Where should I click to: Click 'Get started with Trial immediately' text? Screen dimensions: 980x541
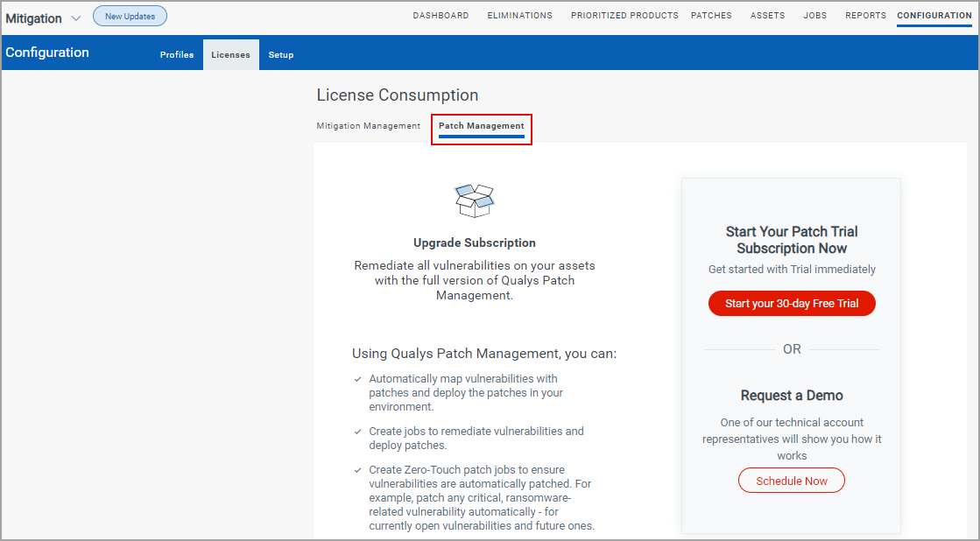click(x=792, y=270)
